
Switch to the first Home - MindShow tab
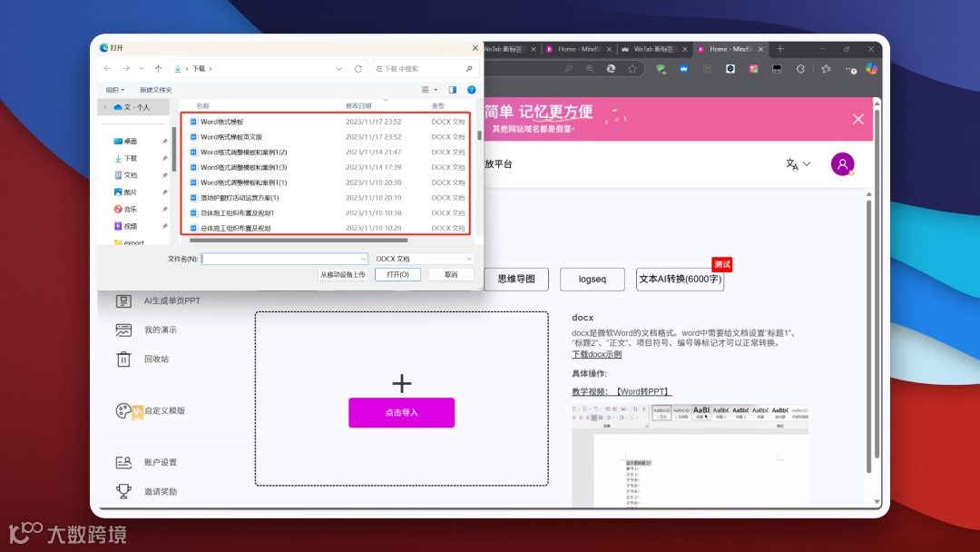click(578, 49)
